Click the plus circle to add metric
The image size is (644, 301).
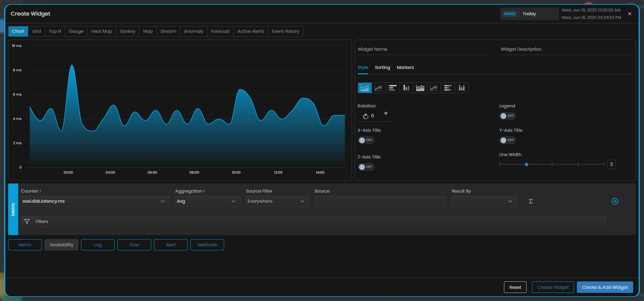click(x=615, y=201)
